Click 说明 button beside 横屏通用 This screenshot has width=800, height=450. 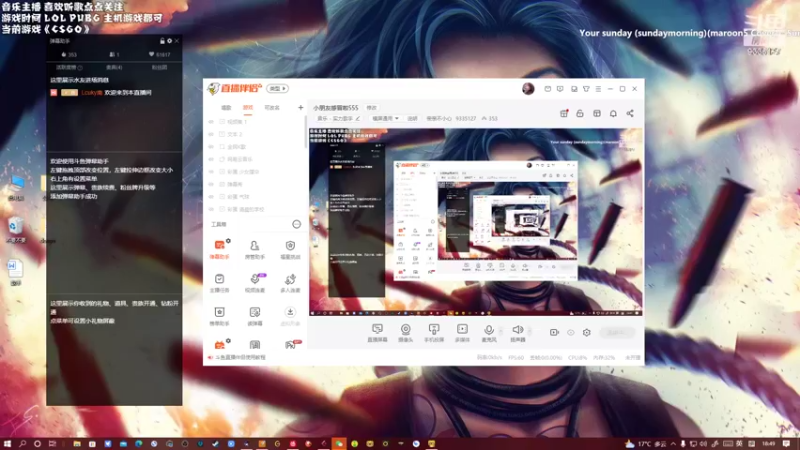coord(412,118)
